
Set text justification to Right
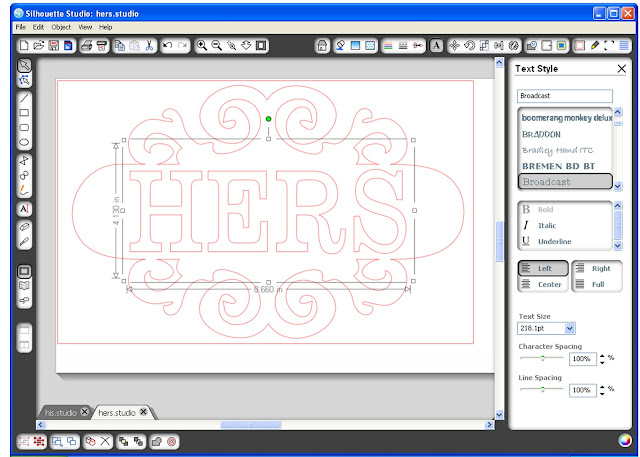(x=597, y=268)
